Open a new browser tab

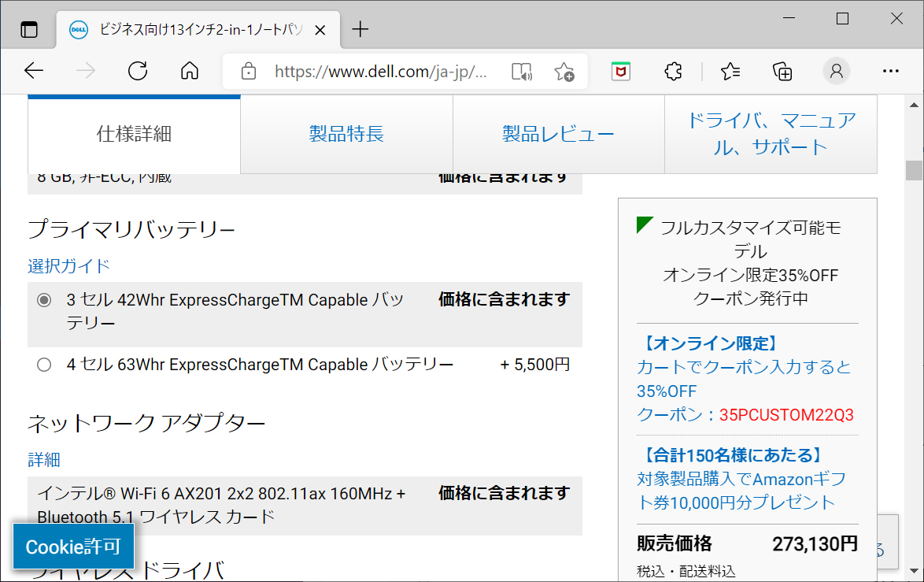pos(360,29)
